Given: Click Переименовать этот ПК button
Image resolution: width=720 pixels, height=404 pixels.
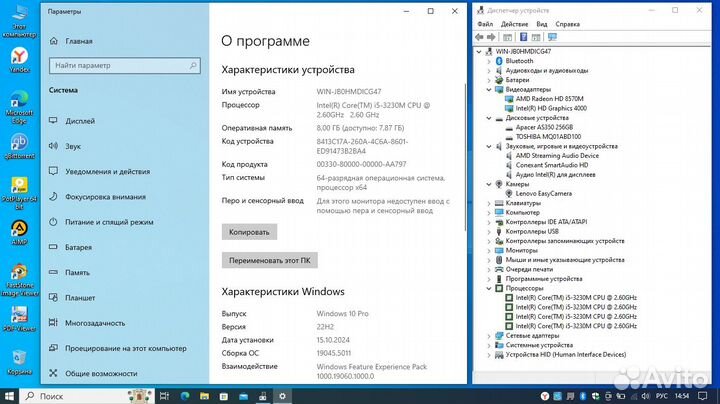Looking at the screenshot, I should pyautogui.click(x=270, y=260).
